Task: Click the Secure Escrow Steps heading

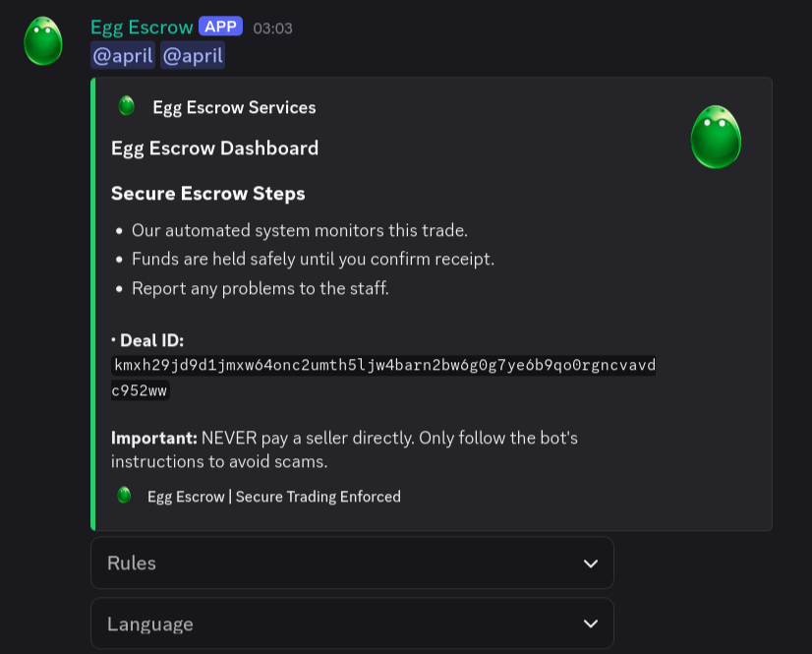Action: pos(207,194)
